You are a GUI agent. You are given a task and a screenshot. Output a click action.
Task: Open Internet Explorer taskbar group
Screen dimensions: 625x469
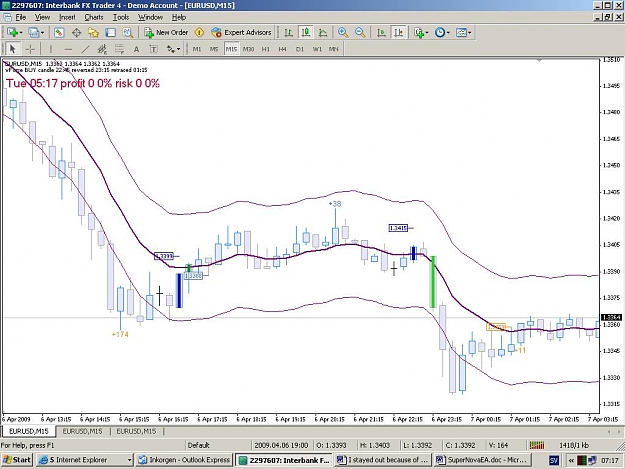85,460
